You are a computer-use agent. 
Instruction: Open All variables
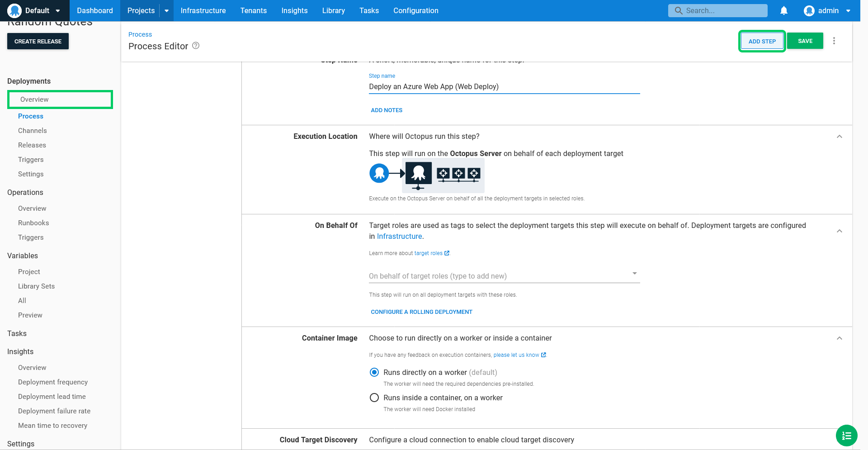(22, 301)
